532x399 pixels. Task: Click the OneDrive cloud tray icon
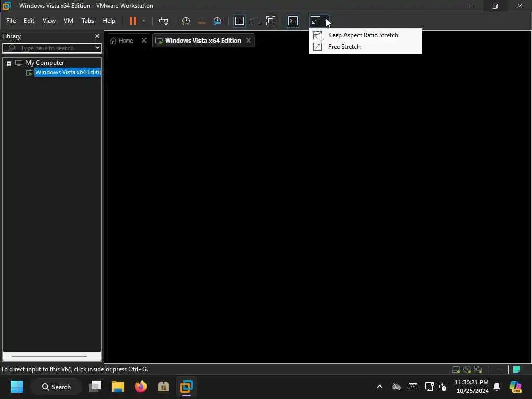click(x=396, y=387)
